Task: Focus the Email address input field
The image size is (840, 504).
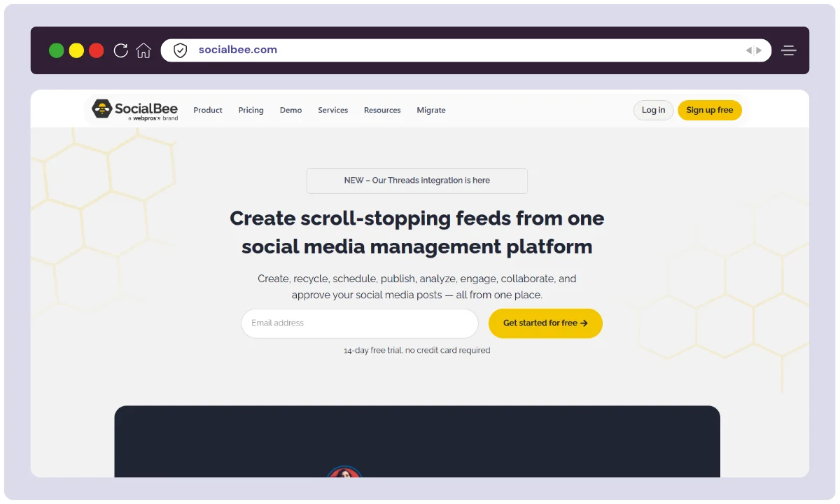Action: (359, 323)
